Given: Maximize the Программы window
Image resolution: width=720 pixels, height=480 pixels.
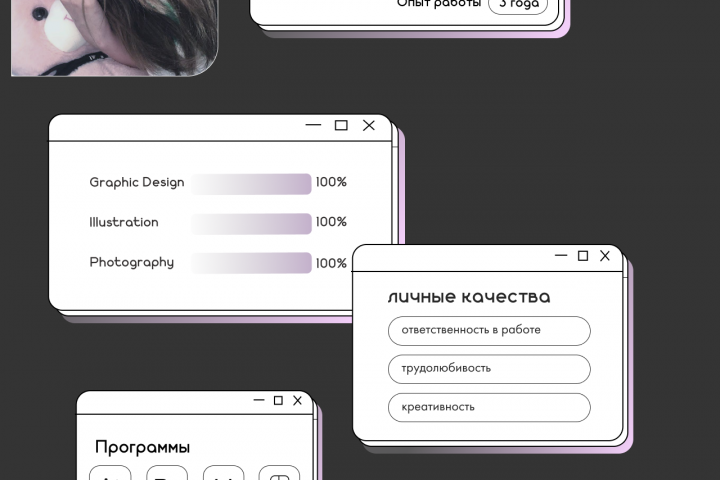Looking at the screenshot, I should pos(278,401).
